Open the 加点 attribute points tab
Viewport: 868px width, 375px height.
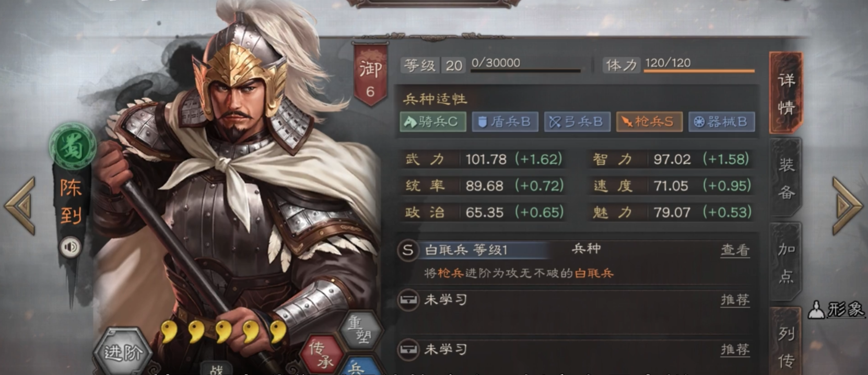point(786,262)
